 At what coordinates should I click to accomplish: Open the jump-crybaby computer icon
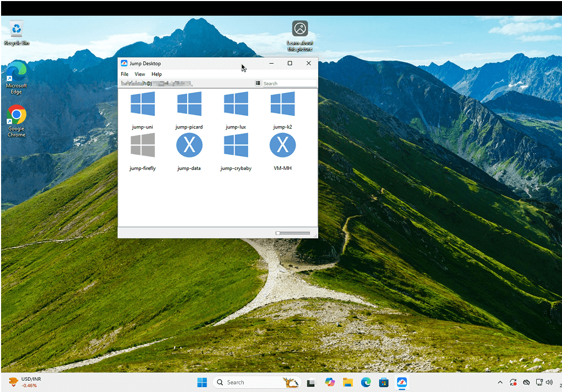(236, 145)
